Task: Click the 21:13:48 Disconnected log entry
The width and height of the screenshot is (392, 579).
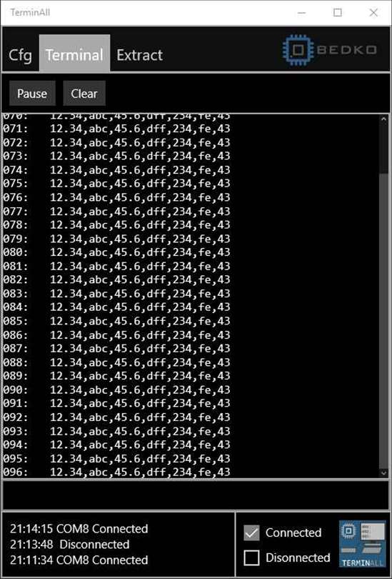Action: 70,544
